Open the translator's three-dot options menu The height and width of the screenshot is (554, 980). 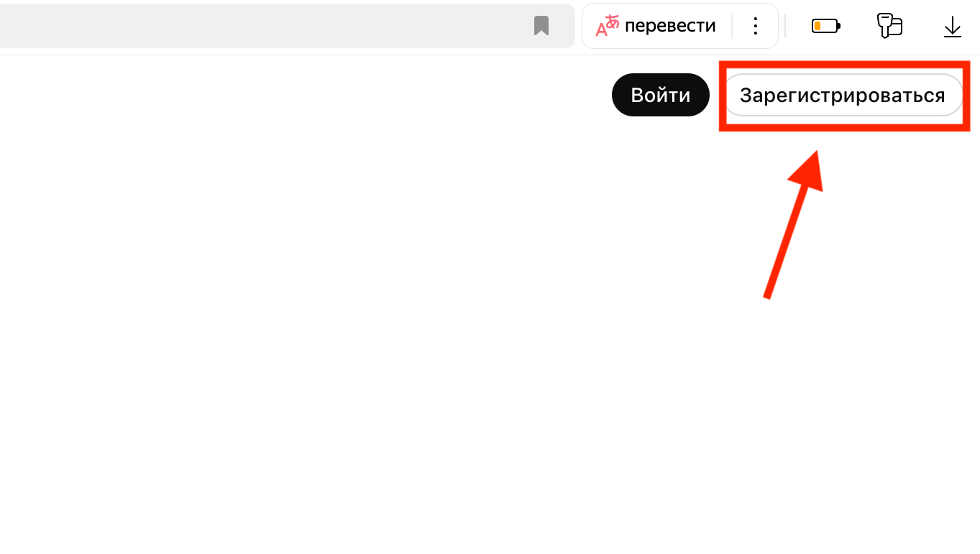[755, 26]
